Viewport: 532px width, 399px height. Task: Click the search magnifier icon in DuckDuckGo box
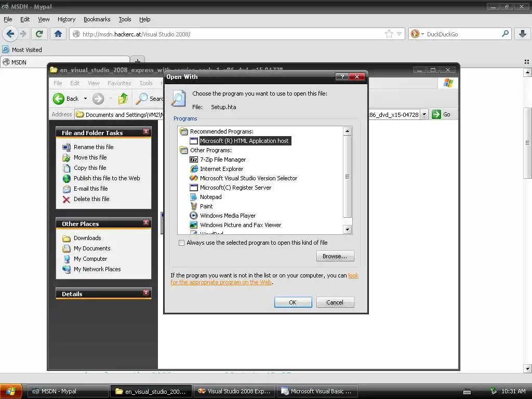pyautogui.click(x=505, y=34)
